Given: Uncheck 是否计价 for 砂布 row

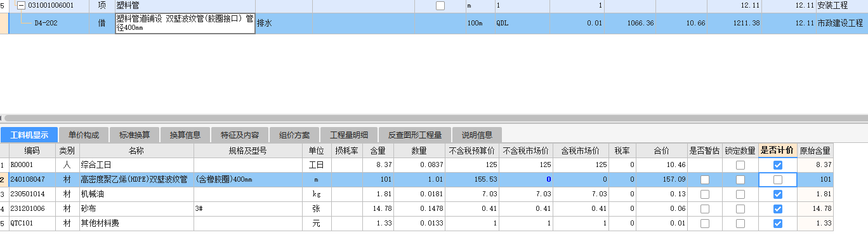Looking at the screenshot, I should 778,209.
